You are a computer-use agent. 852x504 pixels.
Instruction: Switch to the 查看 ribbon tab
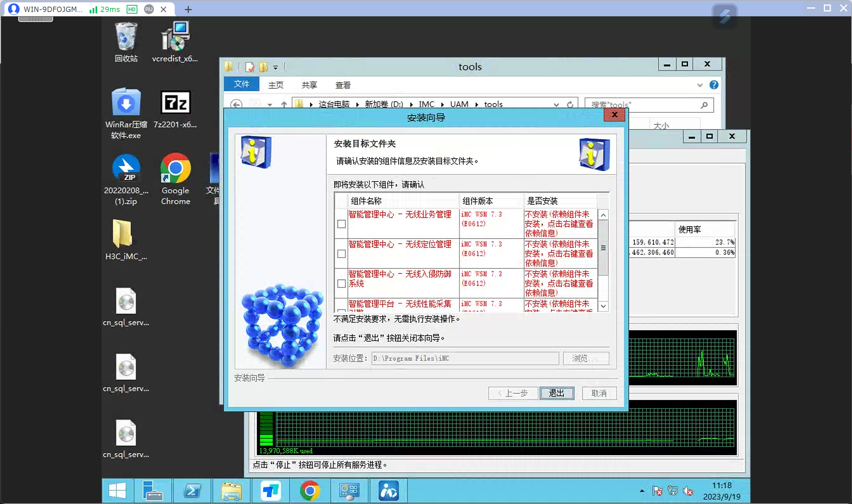click(343, 85)
